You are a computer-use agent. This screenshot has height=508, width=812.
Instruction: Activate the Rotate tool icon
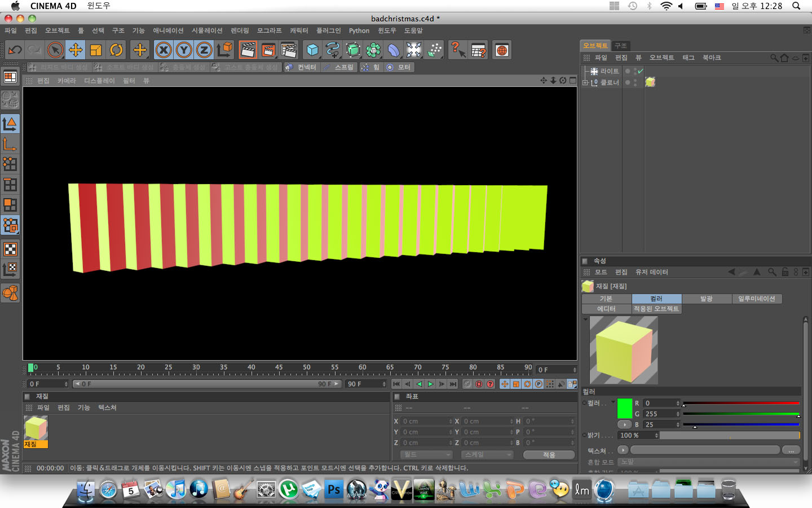click(116, 50)
